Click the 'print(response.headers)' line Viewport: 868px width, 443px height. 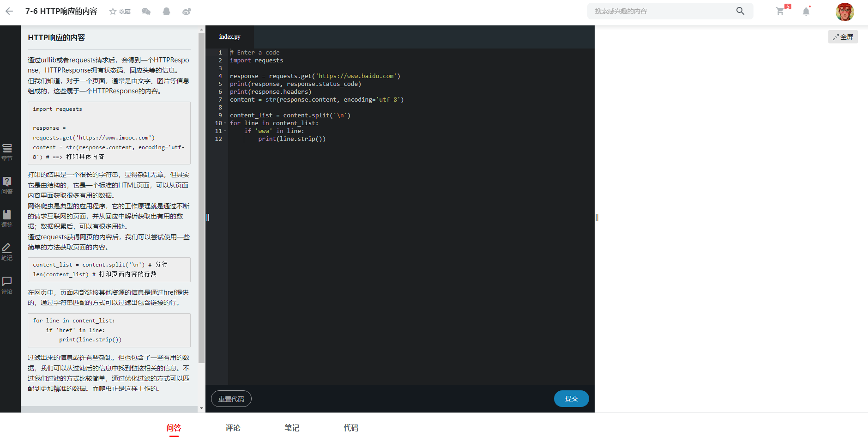(x=271, y=92)
